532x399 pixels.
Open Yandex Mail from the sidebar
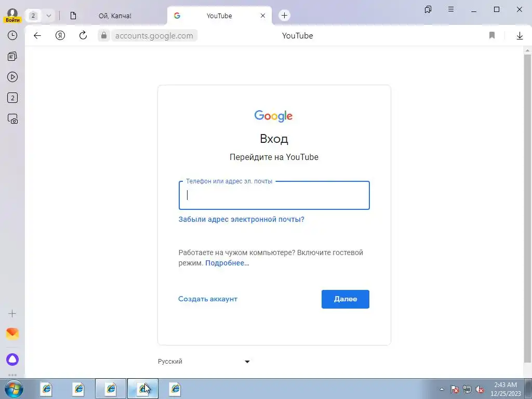(12, 334)
